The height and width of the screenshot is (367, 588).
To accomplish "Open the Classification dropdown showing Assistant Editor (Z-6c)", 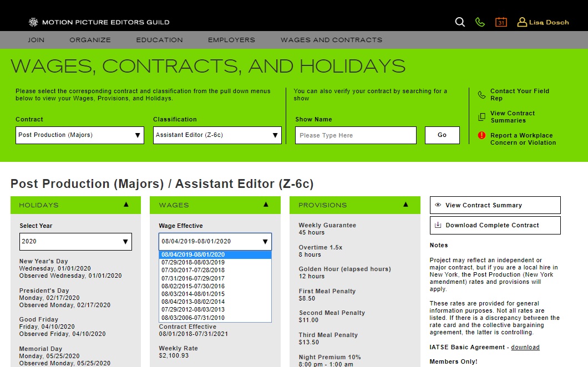I will [217, 135].
